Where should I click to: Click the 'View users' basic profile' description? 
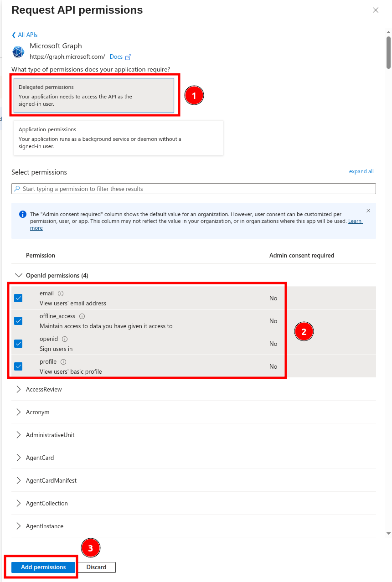[x=71, y=371]
